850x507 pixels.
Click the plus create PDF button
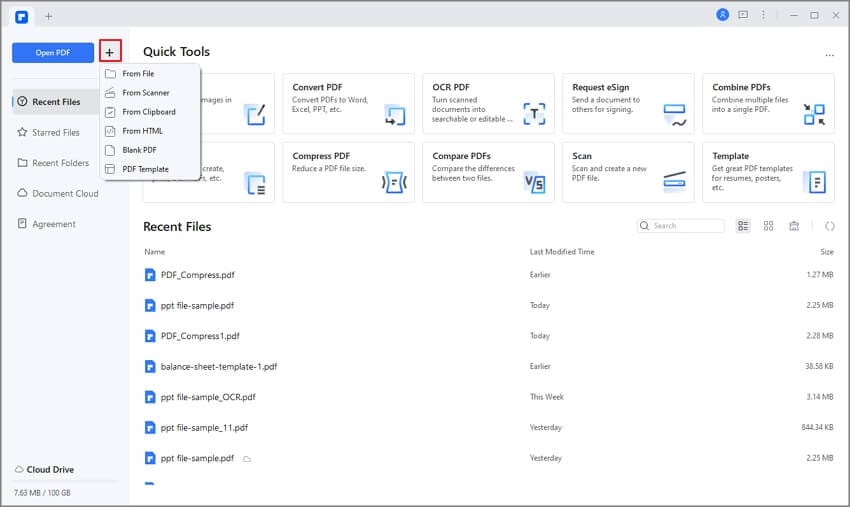[x=110, y=53]
